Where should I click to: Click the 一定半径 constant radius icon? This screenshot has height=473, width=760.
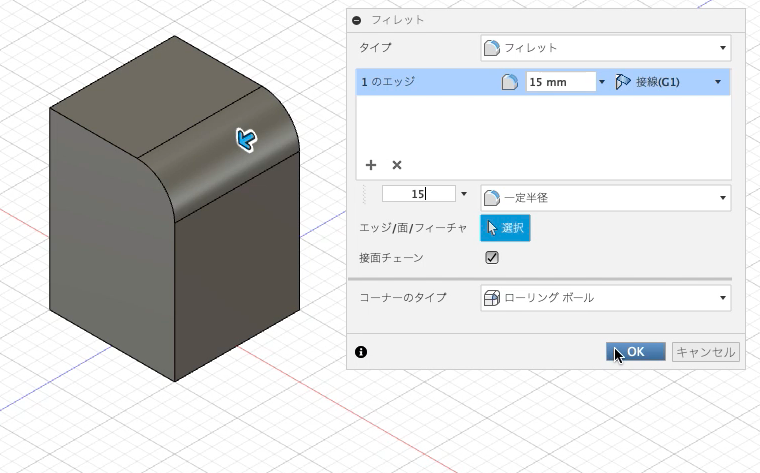click(491, 198)
